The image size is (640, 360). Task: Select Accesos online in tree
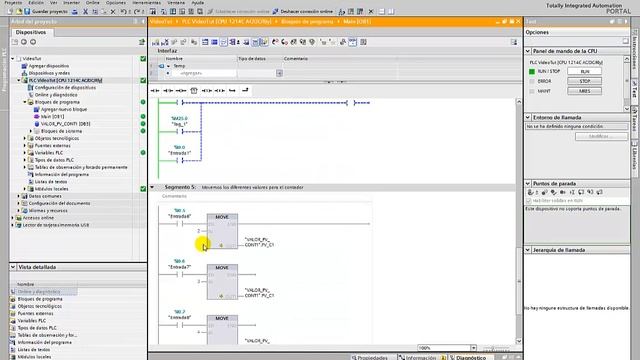pos(38,218)
